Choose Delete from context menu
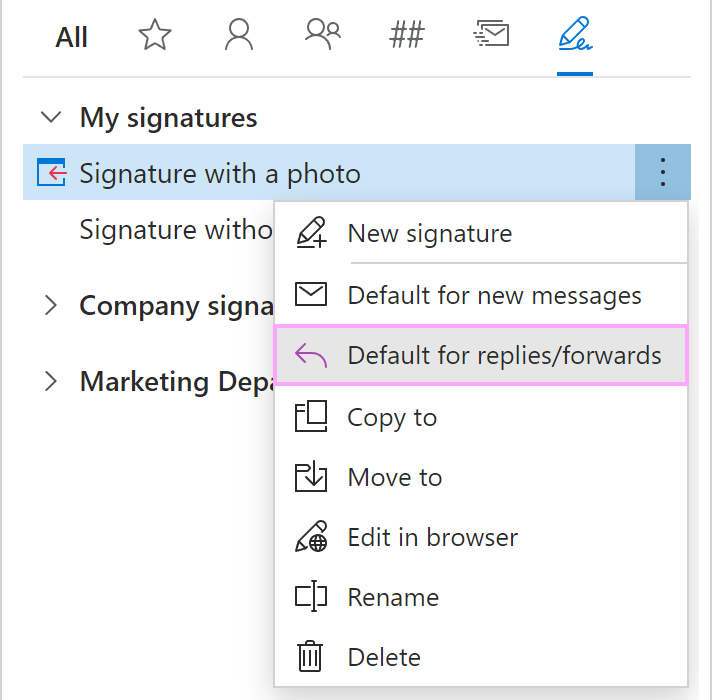Image resolution: width=712 pixels, height=700 pixels. (x=481, y=657)
